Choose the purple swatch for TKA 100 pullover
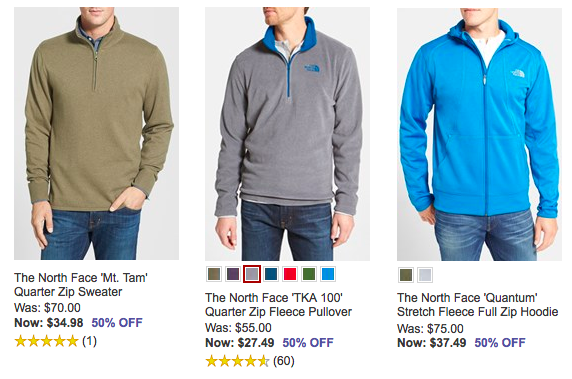This screenshot has width=572, height=379. click(233, 274)
